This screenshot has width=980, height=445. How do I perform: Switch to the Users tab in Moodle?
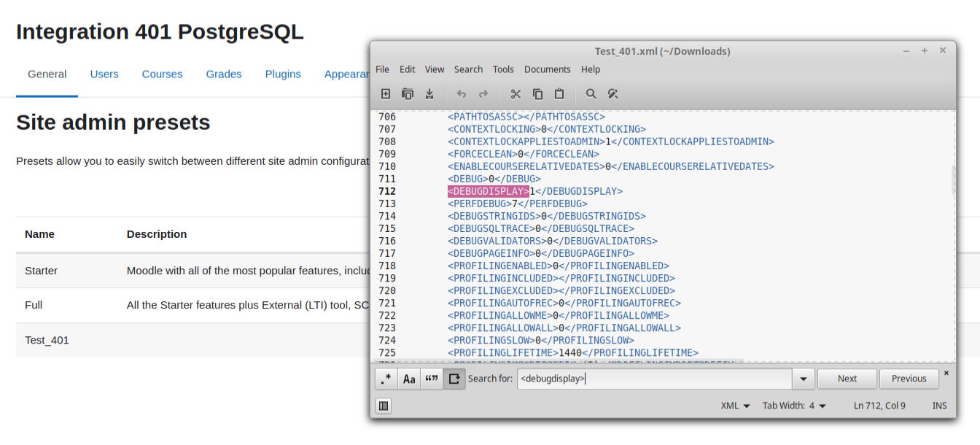tap(104, 74)
